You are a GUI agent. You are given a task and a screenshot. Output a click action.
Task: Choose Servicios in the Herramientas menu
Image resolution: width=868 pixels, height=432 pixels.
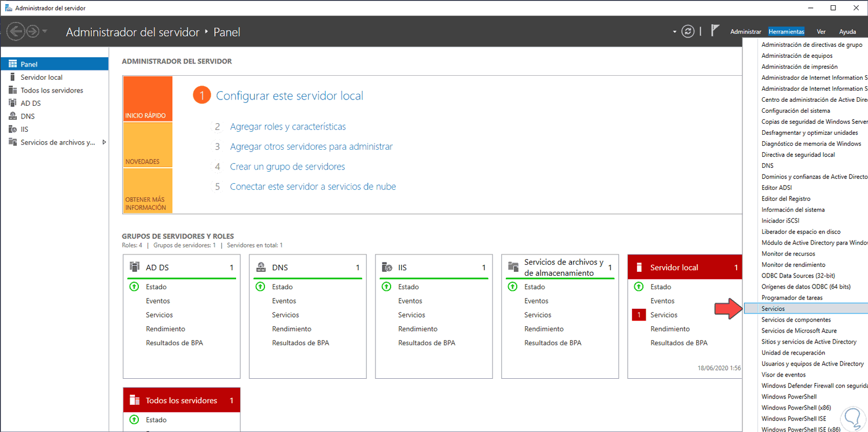point(806,309)
